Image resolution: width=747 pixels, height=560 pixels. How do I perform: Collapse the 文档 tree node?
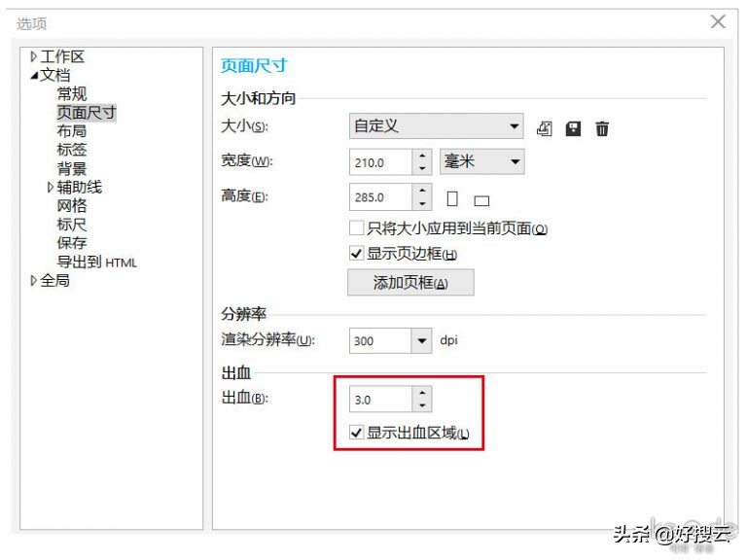[x=34, y=75]
